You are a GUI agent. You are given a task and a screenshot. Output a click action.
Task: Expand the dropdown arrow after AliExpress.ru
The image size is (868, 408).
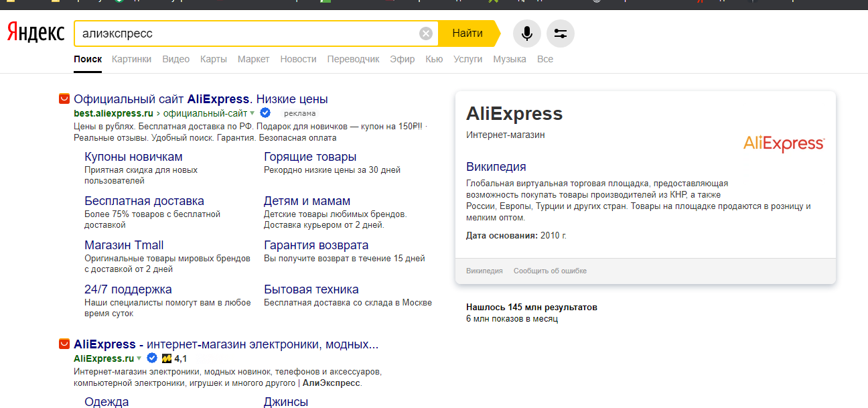click(x=139, y=359)
